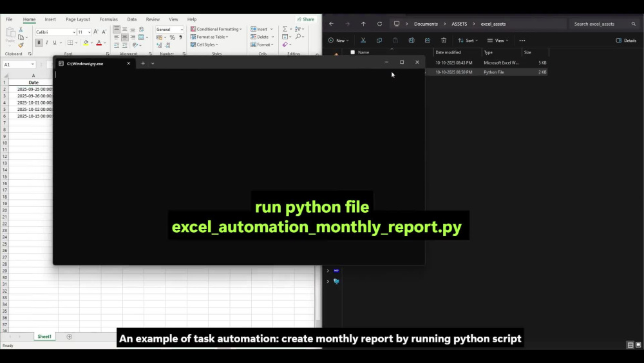This screenshot has width=644, height=363.
Task: Switch to the Insert ribbon tab
Action: [50, 19]
